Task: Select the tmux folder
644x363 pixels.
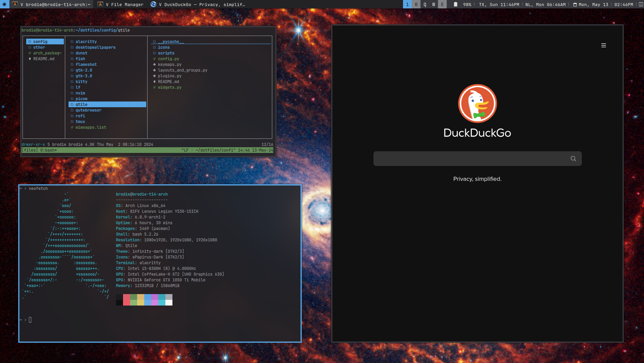Action: coord(80,122)
